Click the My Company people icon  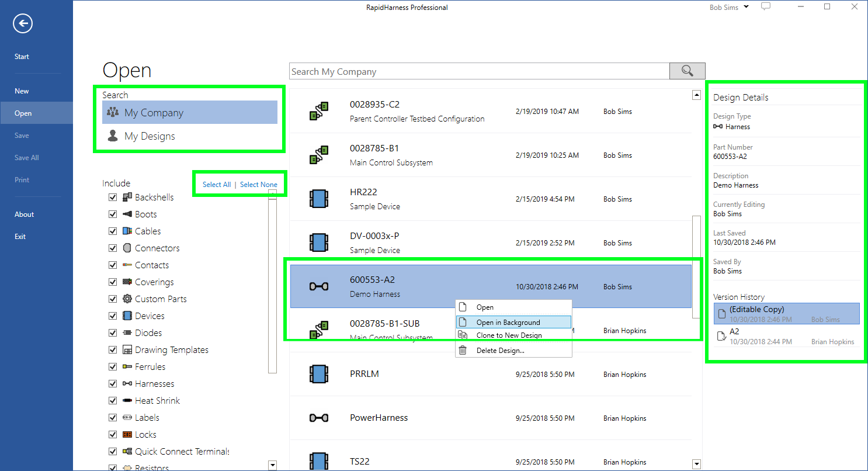click(x=113, y=112)
